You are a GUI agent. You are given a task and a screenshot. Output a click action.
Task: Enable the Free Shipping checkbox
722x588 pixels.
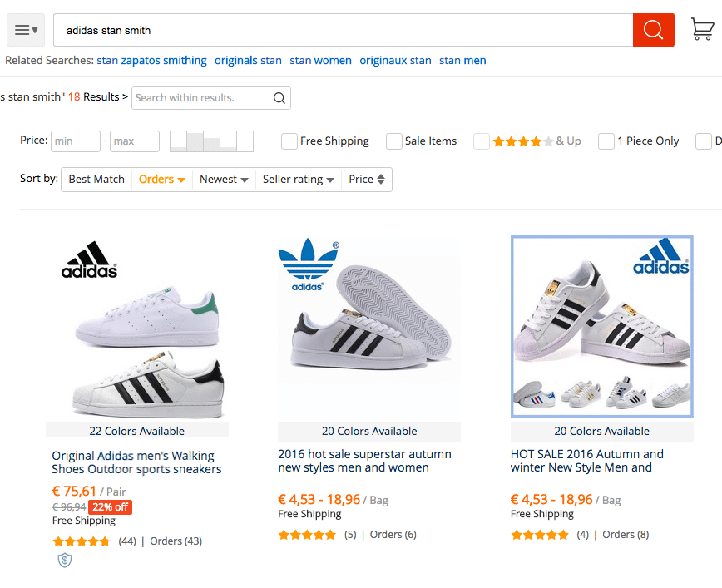click(289, 141)
